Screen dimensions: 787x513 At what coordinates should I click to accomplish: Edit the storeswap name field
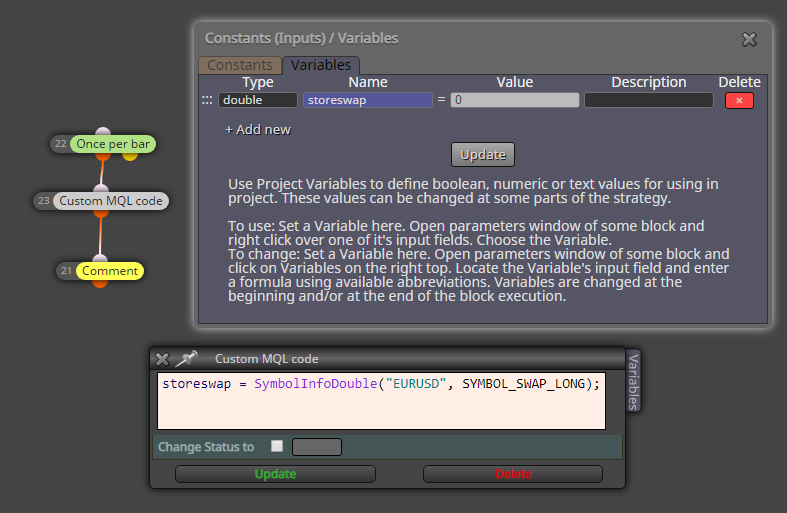pos(367,100)
